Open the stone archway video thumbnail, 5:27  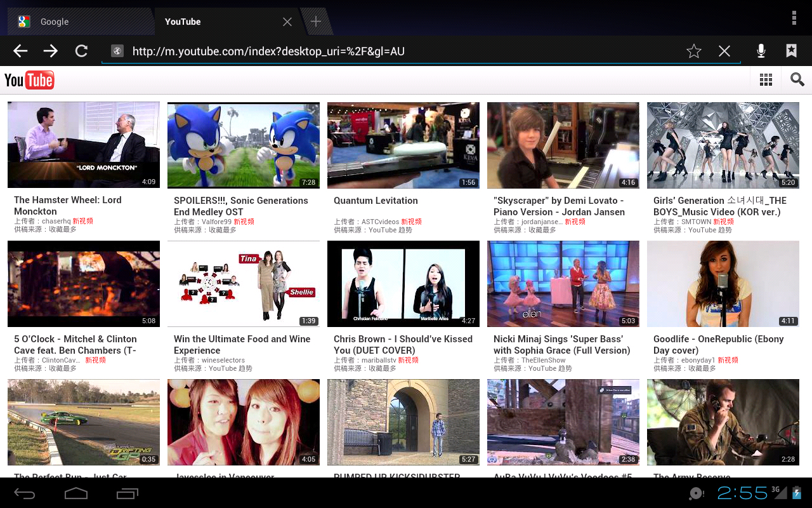(403, 422)
